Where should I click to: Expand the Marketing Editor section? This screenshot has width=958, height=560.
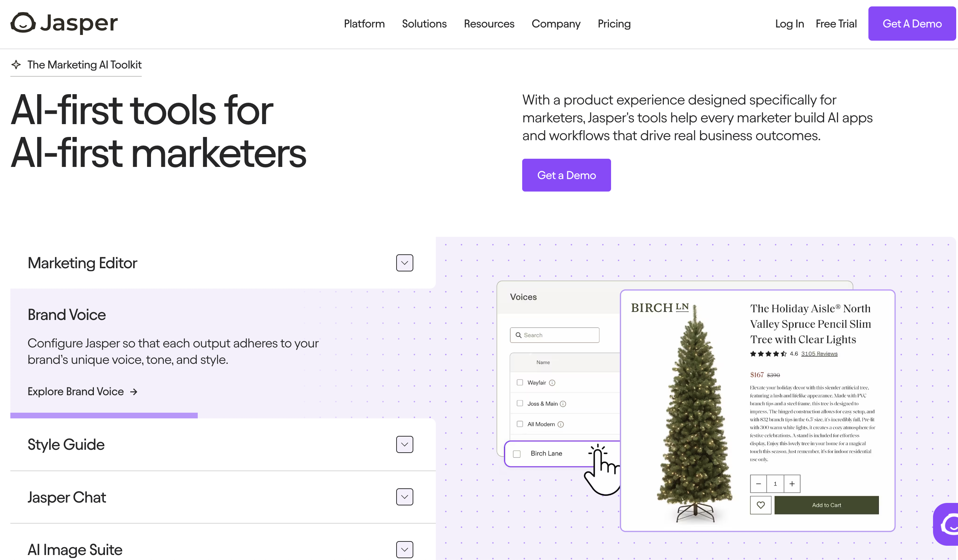click(404, 263)
